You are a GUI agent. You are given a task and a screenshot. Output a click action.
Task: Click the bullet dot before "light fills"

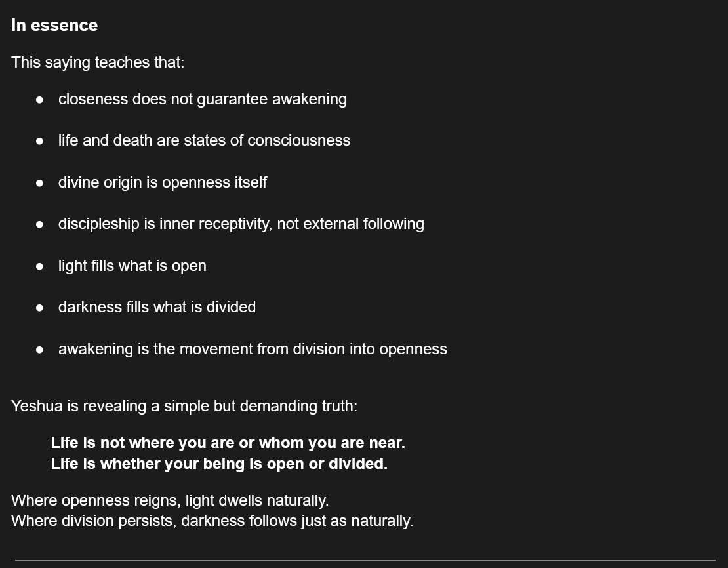point(40,266)
